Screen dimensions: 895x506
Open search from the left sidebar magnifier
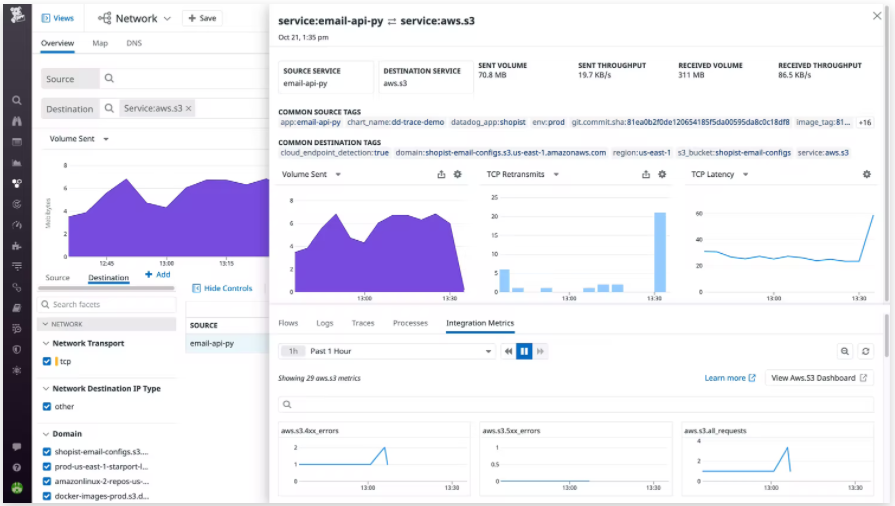coord(16,100)
